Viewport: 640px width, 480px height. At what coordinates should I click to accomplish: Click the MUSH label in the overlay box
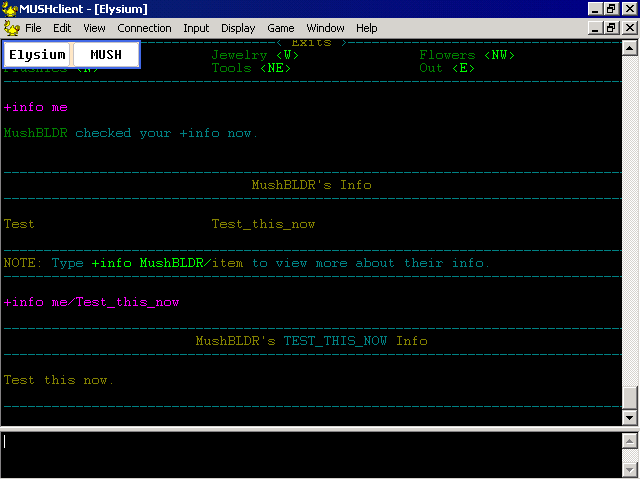pyautogui.click(x=106, y=54)
